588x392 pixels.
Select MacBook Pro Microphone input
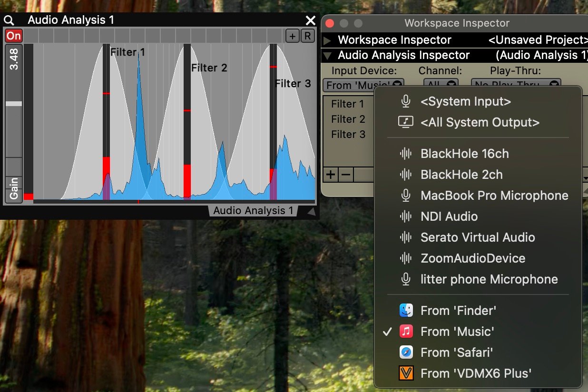tap(494, 196)
